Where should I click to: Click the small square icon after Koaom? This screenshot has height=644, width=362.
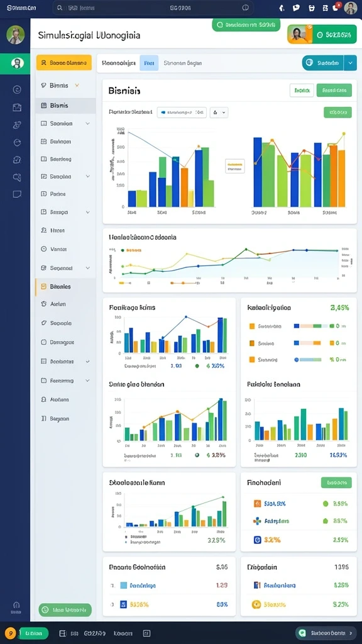147,633
